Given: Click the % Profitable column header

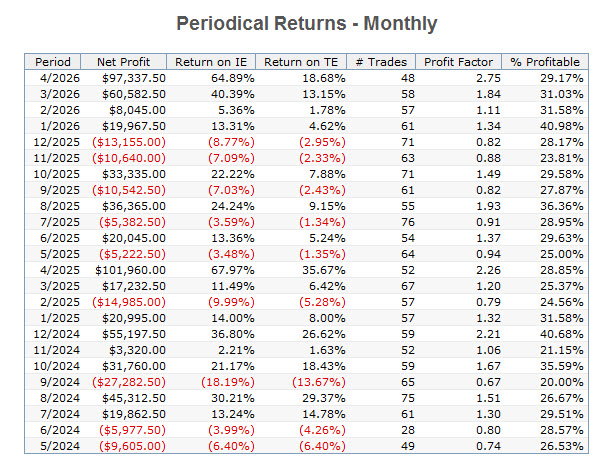Looking at the screenshot, I should point(546,61).
